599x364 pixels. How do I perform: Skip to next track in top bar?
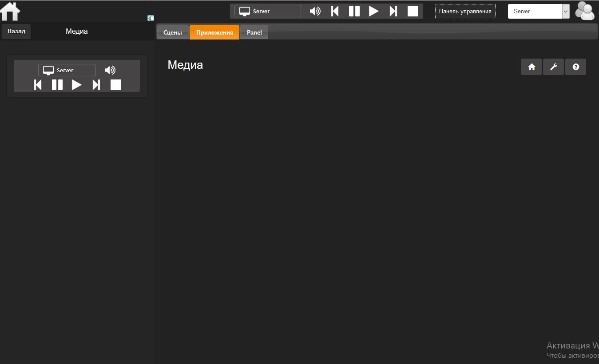pos(393,11)
